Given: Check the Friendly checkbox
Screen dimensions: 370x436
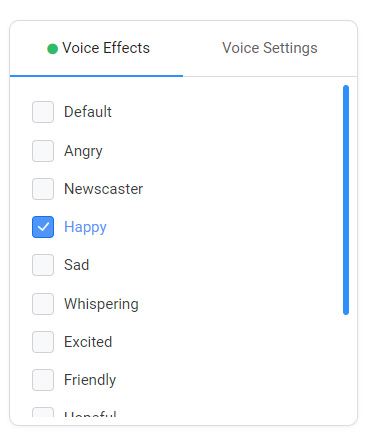Looking at the screenshot, I should [x=43, y=380].
